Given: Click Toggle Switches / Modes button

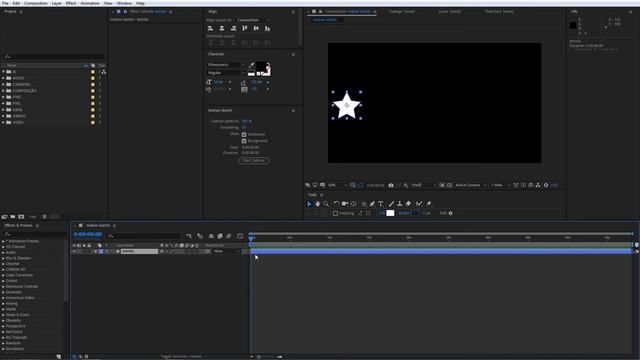Looking at the screenshot, I should coord(181,356).
